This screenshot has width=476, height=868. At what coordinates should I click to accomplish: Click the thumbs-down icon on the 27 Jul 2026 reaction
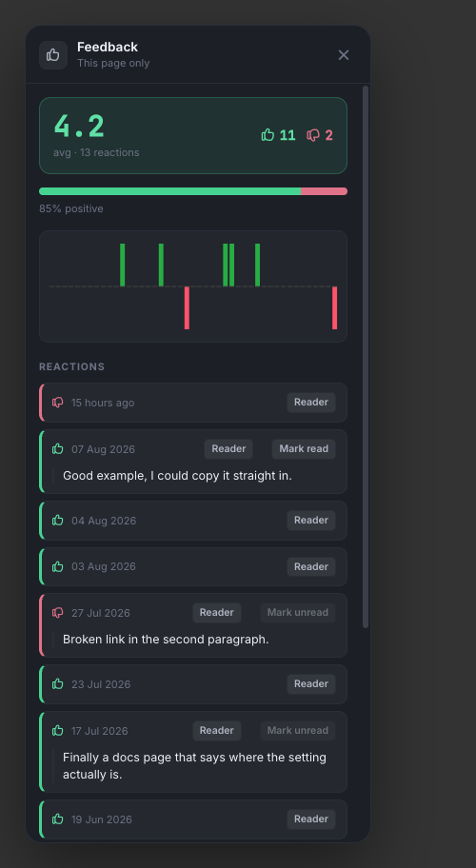(57, 613)
